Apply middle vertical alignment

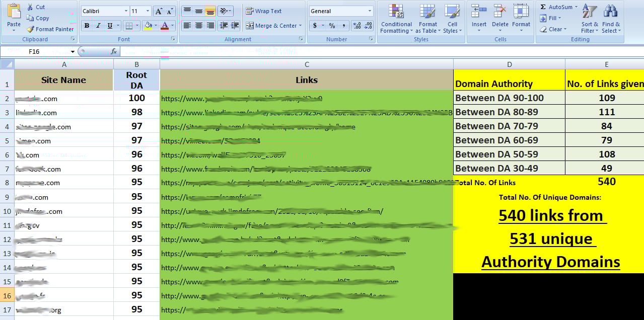tap(198, 11)
